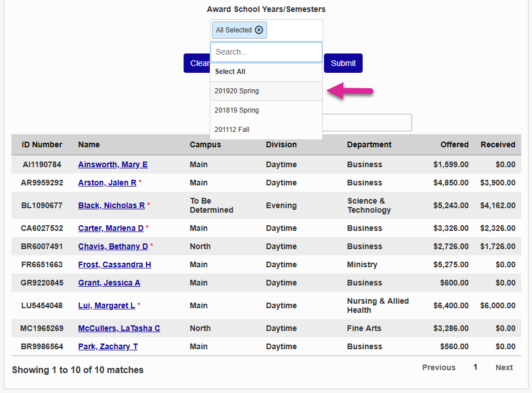Click the Nursing & Allied Health department cell
532x393 pixels.
[x=377, y=305]
